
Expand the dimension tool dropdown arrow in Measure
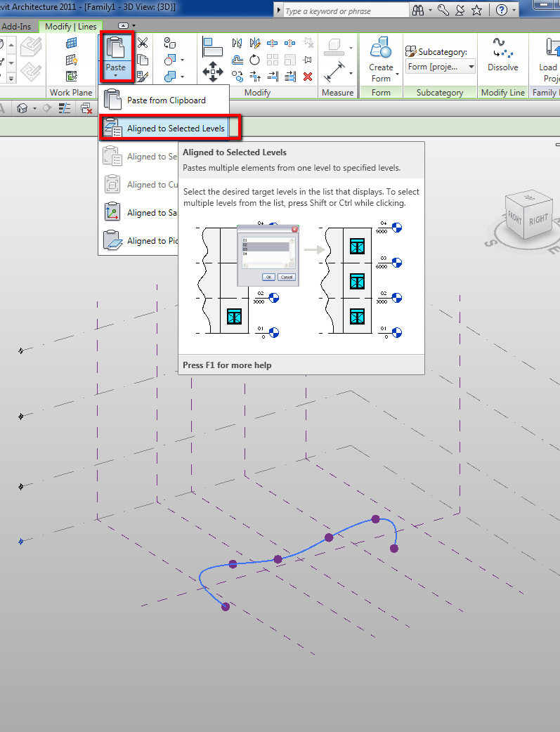[351, 73]
